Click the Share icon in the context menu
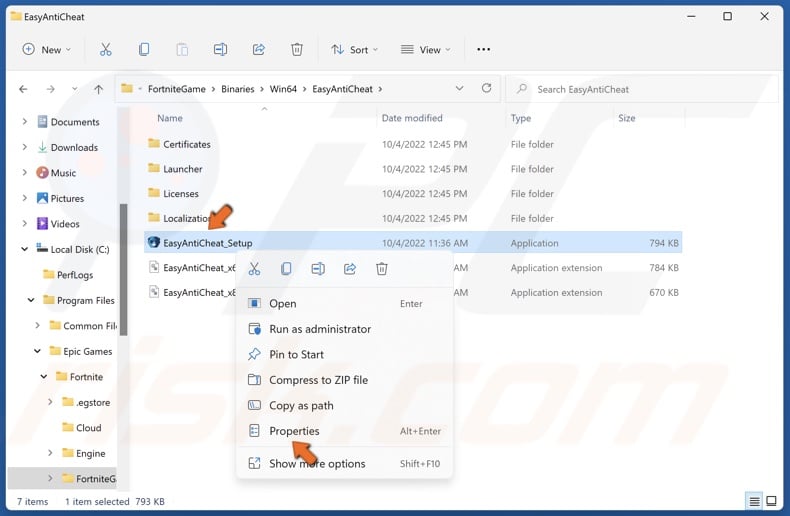This screenshot has width=790, height=516. 350,269
